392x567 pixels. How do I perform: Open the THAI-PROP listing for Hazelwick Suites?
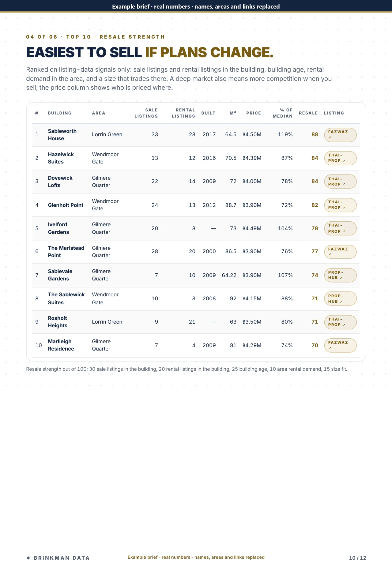point(340,158)
